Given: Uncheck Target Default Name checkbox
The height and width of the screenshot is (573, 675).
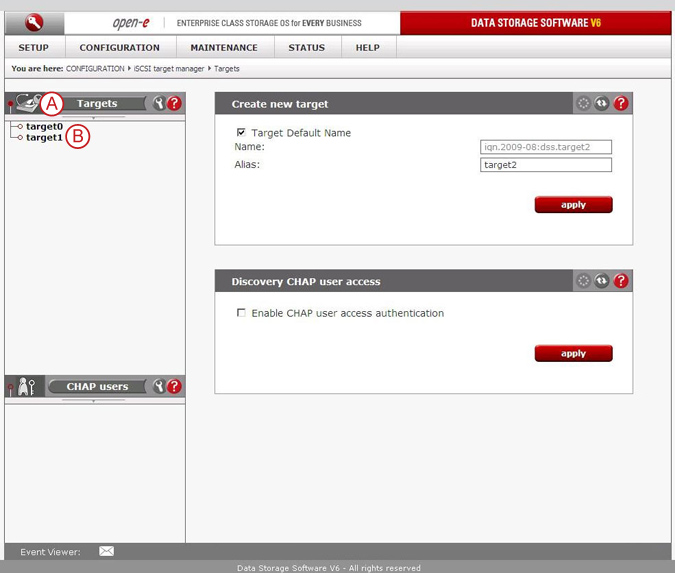Looking at the screenshot, I should (241, 132).
